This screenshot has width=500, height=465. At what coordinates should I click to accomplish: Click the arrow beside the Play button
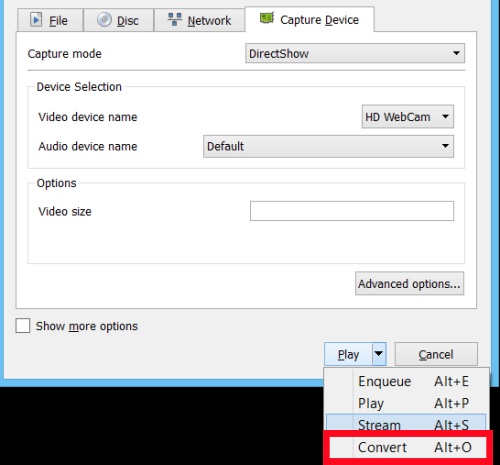click(379, 354)
